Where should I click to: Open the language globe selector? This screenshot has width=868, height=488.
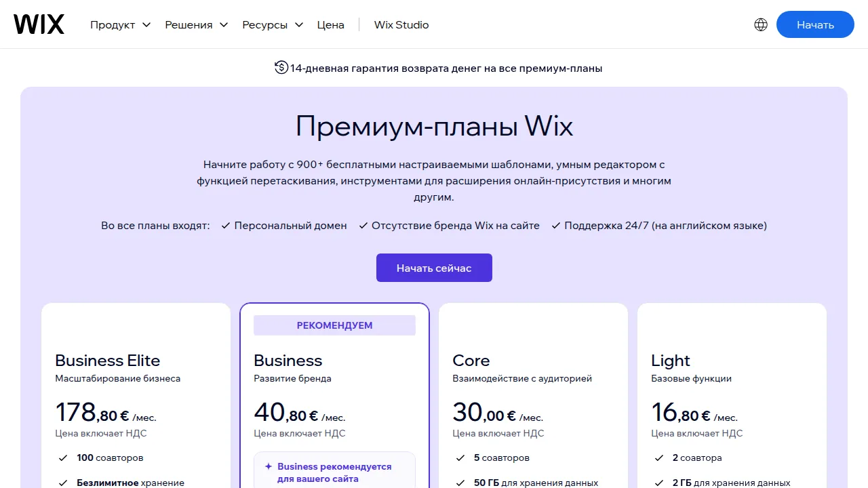pos(761,24)
